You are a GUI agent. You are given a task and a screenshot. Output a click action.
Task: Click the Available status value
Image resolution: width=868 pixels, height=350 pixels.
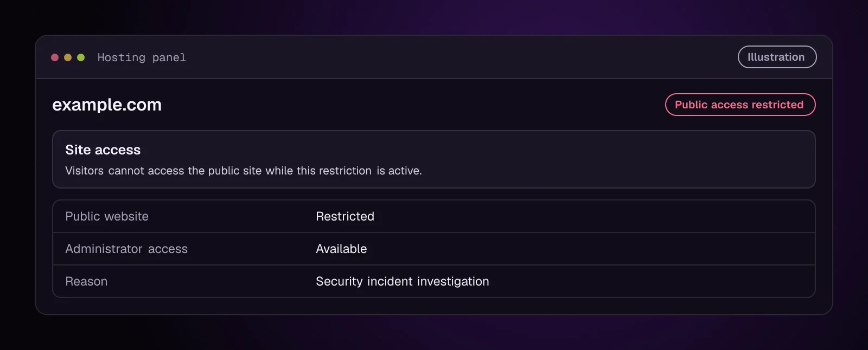(x=341, y=249)
